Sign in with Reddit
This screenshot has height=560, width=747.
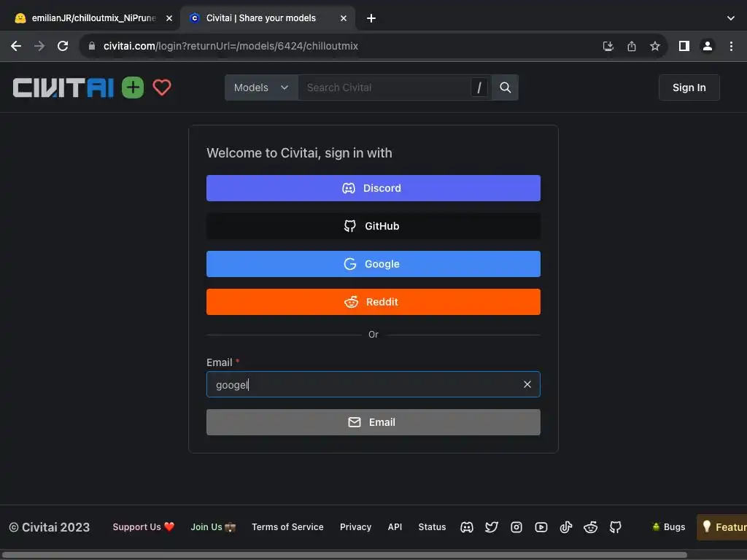pos(373,302)
